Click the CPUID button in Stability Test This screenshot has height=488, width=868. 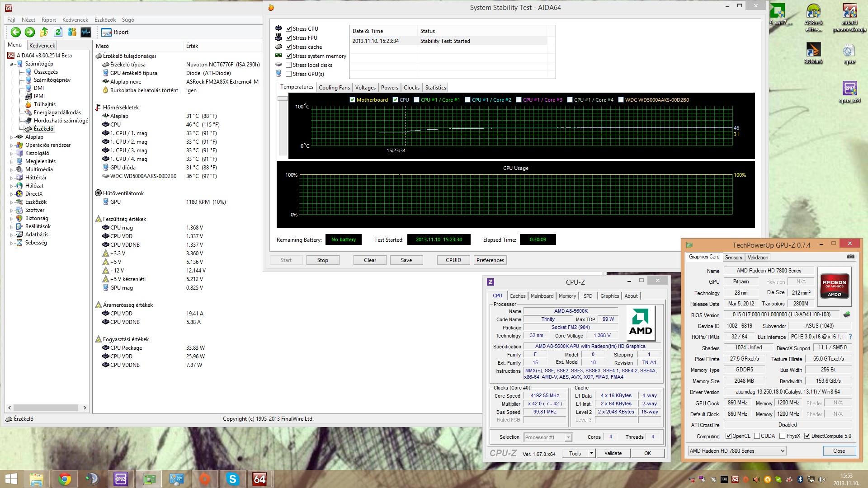click(453, 260)
